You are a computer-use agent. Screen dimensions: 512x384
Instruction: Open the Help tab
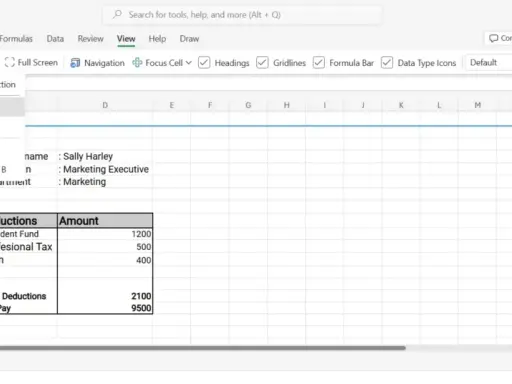pos(157,39)
